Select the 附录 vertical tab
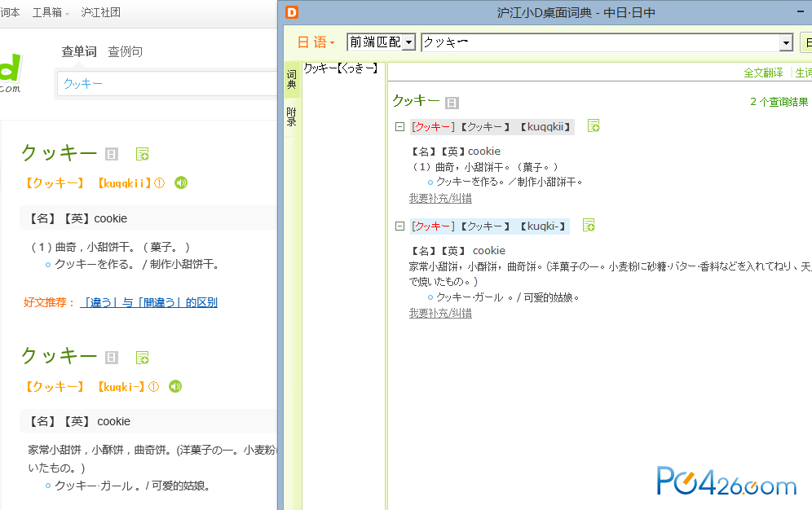Screen dimensions: 812x510 click(x=292, y=117)
